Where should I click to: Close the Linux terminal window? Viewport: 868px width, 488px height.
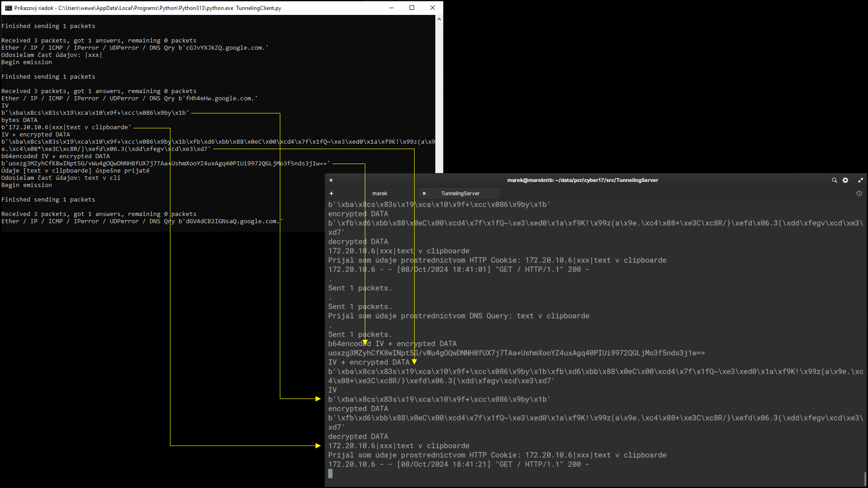(331, 180)
